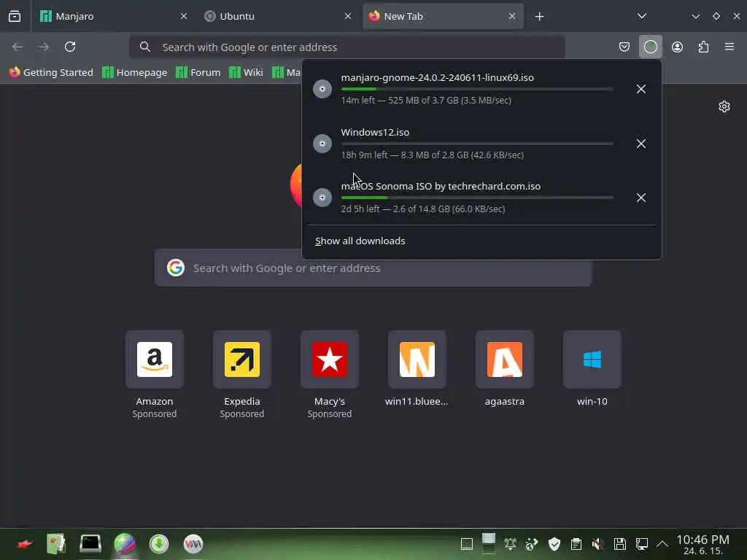Open the Firefox View tab icon

coord(15,16)
